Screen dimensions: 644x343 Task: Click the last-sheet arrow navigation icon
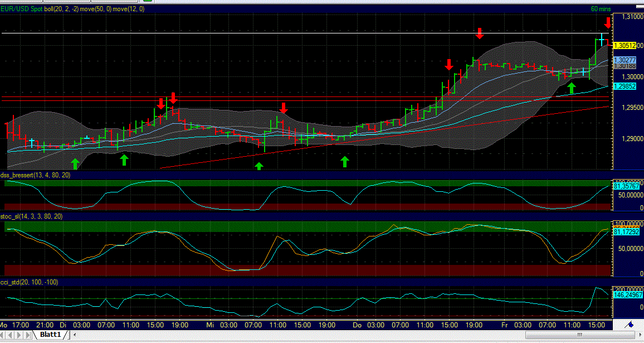coord(27,335)
